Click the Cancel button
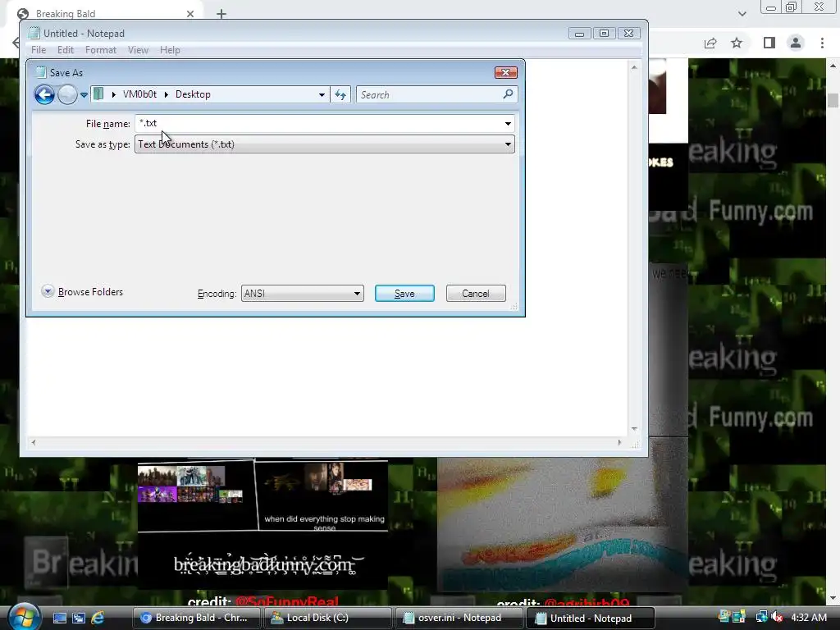Screen dimensions: 840x630 (476, 294)
